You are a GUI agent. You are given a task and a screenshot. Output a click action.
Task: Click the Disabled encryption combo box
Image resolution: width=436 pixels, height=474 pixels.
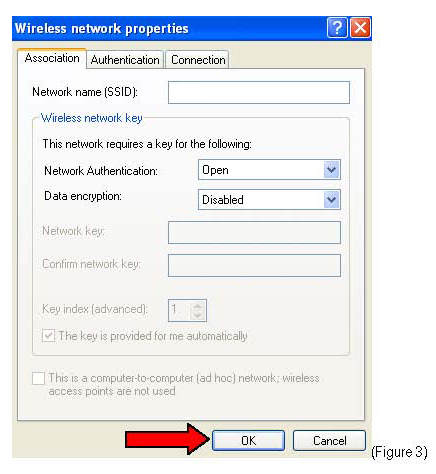click(269, 200)
